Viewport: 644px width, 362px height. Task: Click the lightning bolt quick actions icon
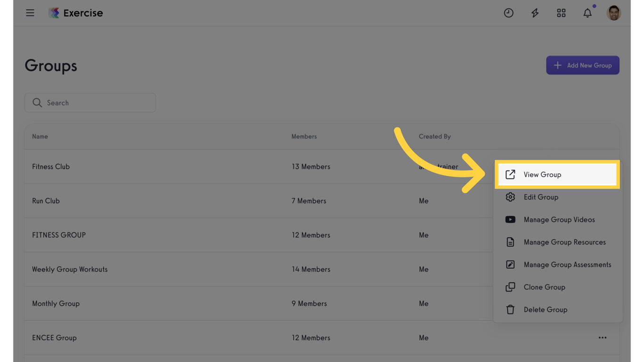pyautogui.click(x=535, y=13)
